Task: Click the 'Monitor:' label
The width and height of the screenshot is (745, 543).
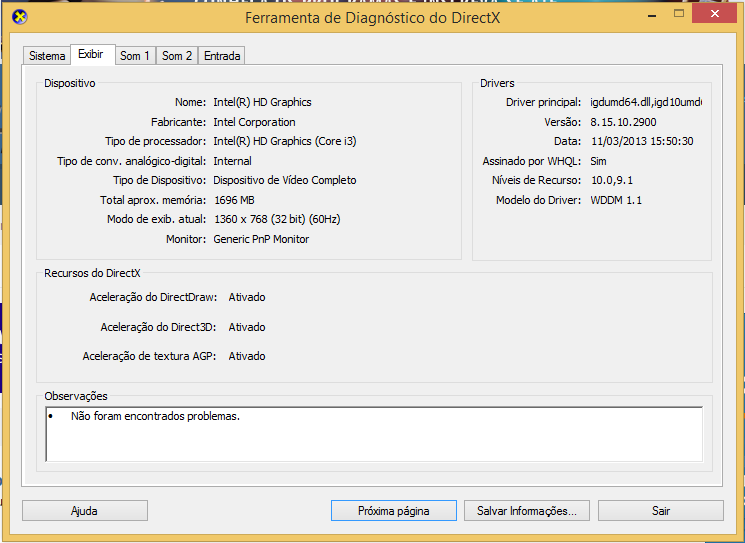Action: tap(186, 239)
